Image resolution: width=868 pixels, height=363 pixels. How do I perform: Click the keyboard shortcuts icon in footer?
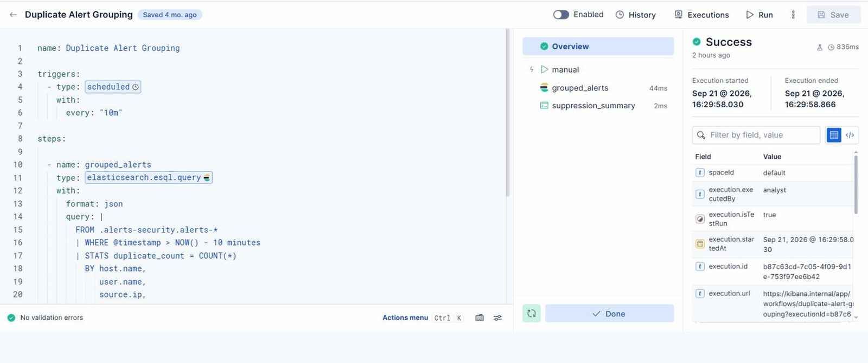pyautogui.click(x=480, y=317)
